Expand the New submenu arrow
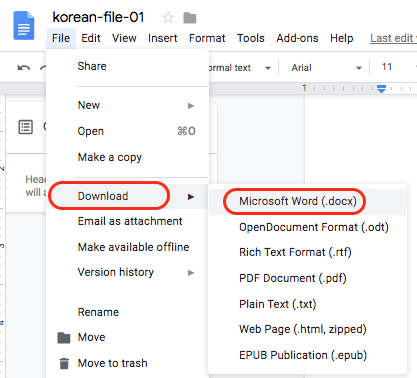 click(x=191, y=106)
